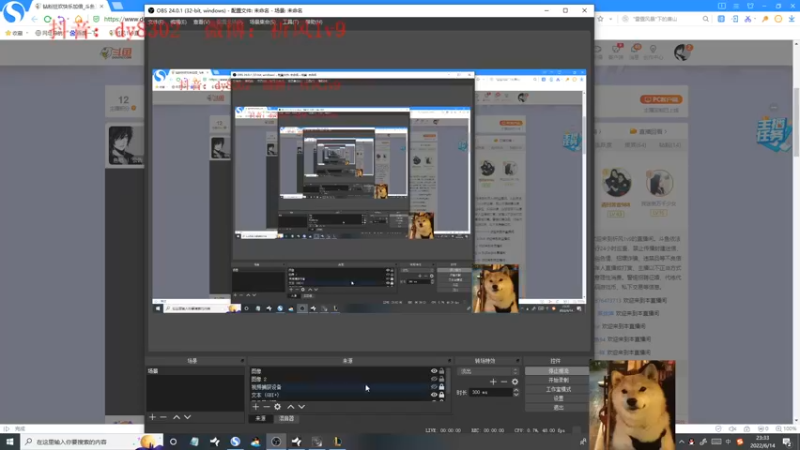The width and height of the screenshot is (800, 450).
Task: Open browser downloads arrow icon
Action: [791, 19]
